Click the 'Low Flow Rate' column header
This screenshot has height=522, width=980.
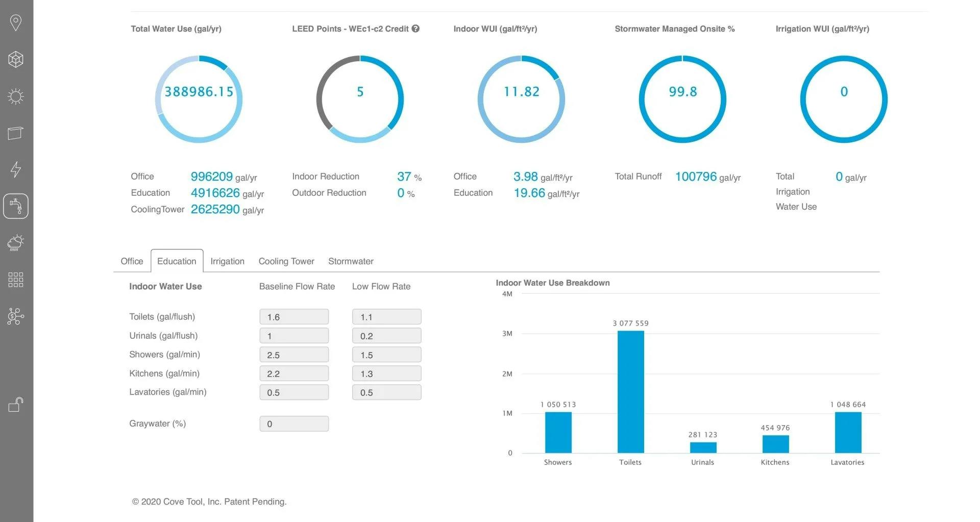pos(381,287)
